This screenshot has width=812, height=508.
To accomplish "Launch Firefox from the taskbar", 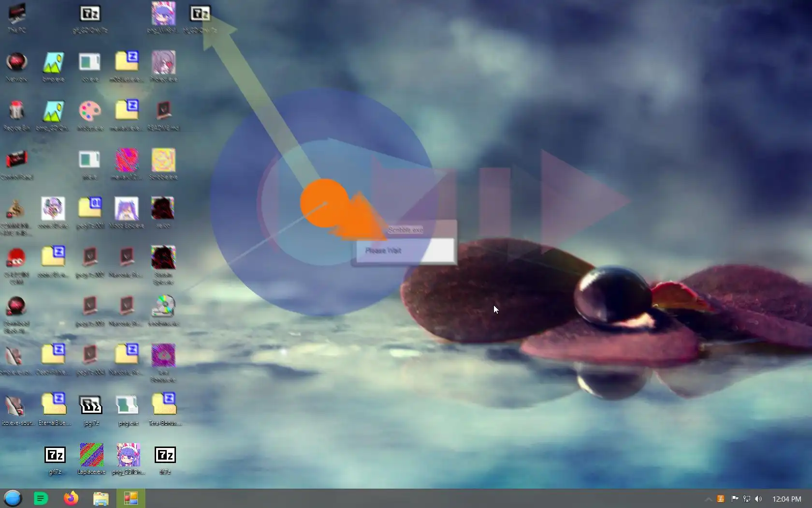I will (71, 498).
